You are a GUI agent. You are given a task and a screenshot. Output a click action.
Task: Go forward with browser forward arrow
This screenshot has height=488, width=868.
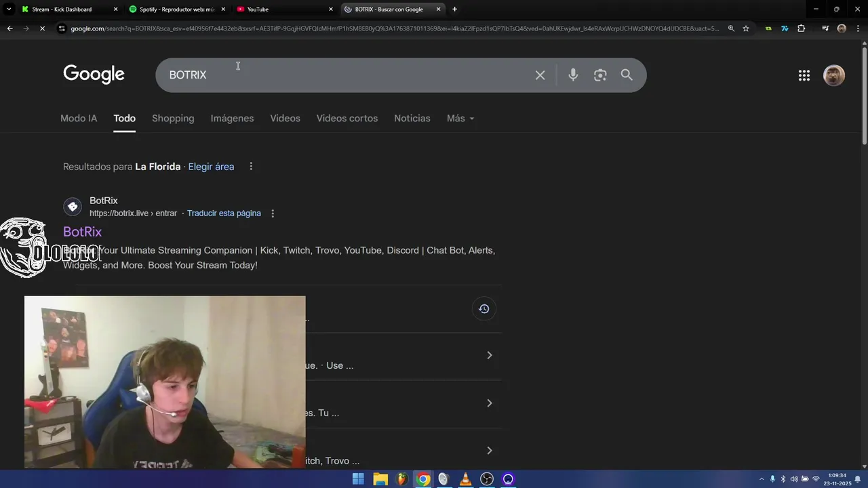(x=26, y=28)
